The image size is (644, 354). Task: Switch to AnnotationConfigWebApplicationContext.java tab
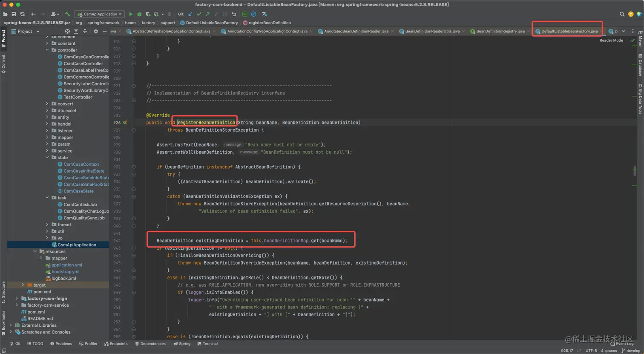click(267, 31)
